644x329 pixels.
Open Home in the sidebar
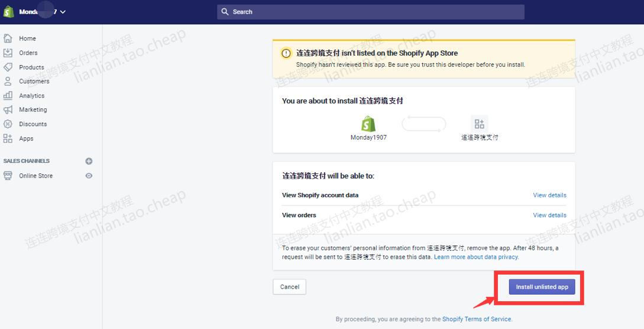pyautogui.click(x=27, y=38)
